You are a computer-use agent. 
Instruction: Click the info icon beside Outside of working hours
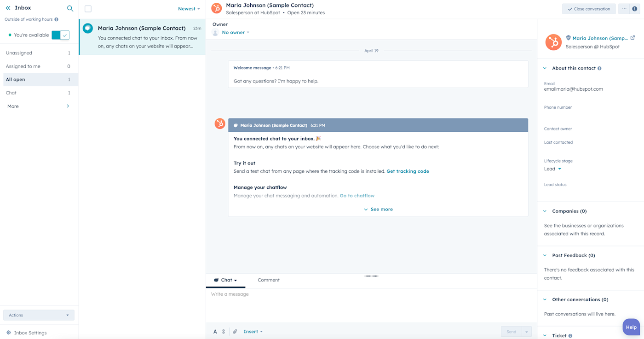57,19
